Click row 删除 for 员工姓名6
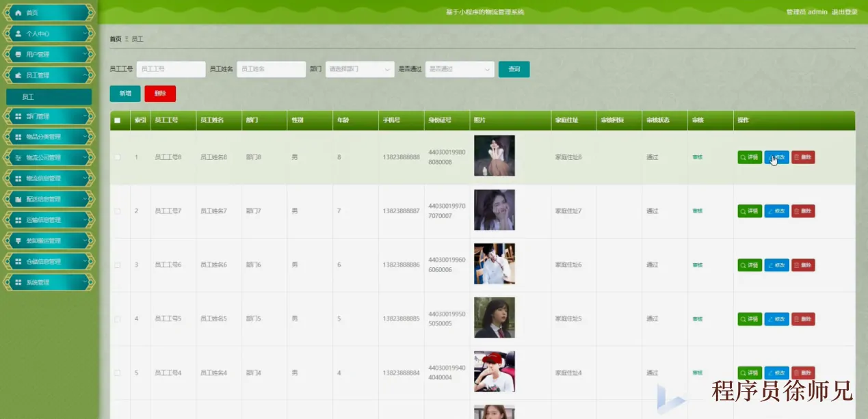868x419 pixels. 803,265
